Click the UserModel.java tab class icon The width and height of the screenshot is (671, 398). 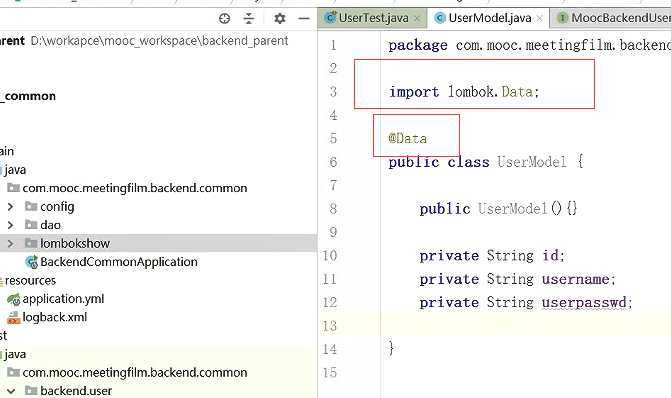click(440, 18)
